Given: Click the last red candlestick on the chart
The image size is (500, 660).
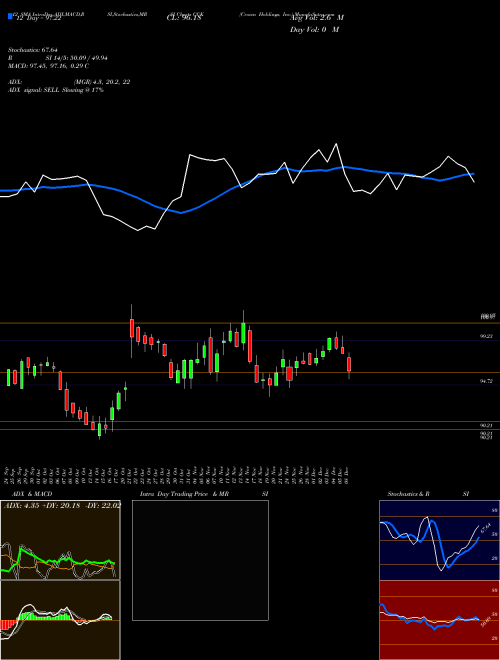Looking at the screenshot, I should 349,364.
